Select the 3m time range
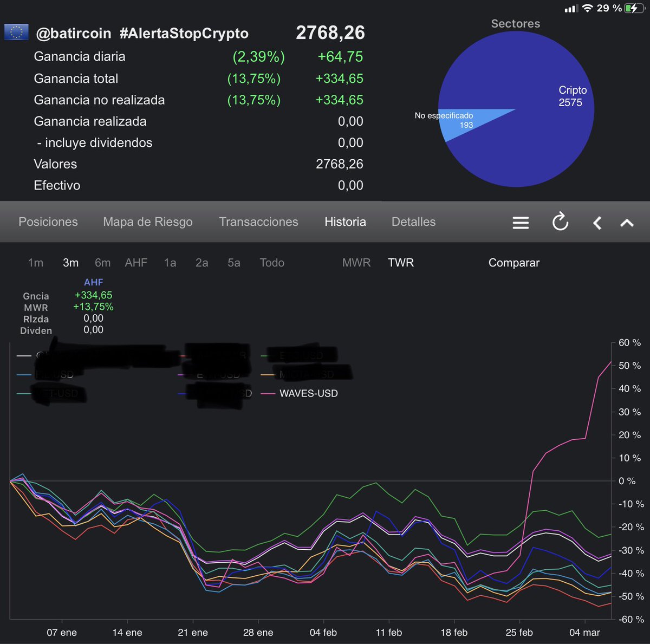650x644 pixels. (x=70, y=263)
